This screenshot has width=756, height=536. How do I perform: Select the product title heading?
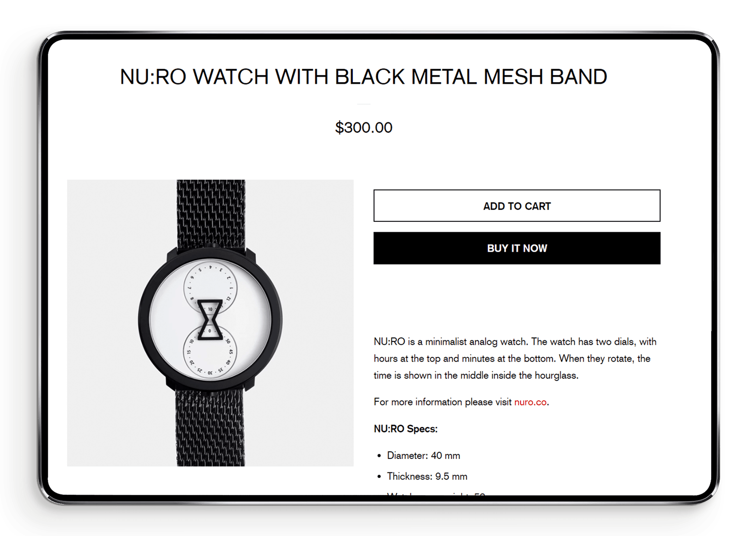(363, 77)
